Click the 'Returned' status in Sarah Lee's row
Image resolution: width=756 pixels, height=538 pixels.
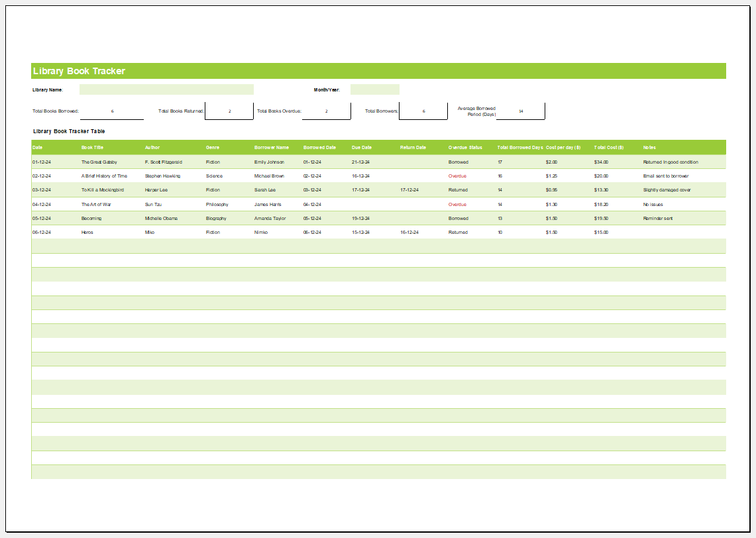pyautogui.click(x=458, y=190)
